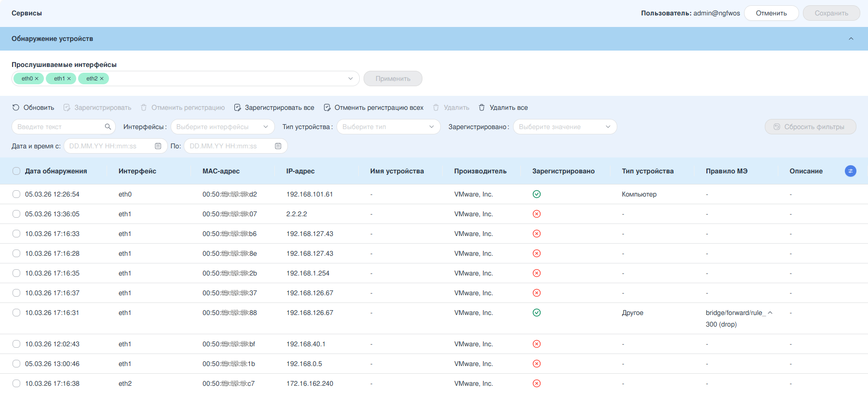Click the Отменить регистрацию всех icon
Image resolution: width=868 pixels, height=393 pixels.
(x=327, y=107)
